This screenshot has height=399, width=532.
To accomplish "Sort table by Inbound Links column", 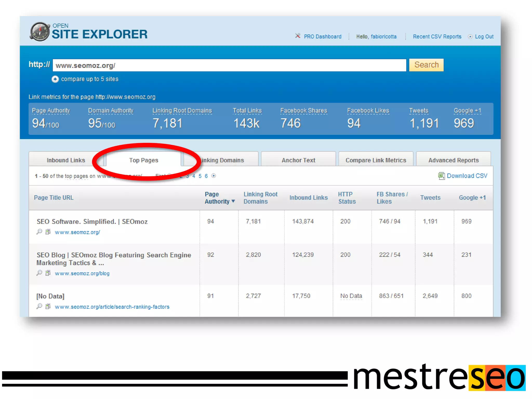I will click(308, 198).
